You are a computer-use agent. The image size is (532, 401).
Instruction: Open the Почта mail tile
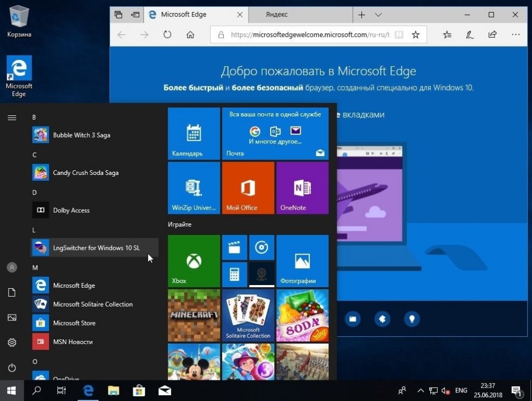pyautogui.click(x=275, y=133)
